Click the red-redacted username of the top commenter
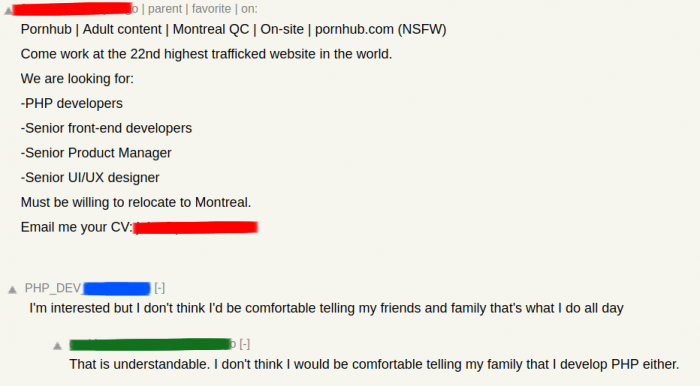700x386 pixels. tap(72, 9)
